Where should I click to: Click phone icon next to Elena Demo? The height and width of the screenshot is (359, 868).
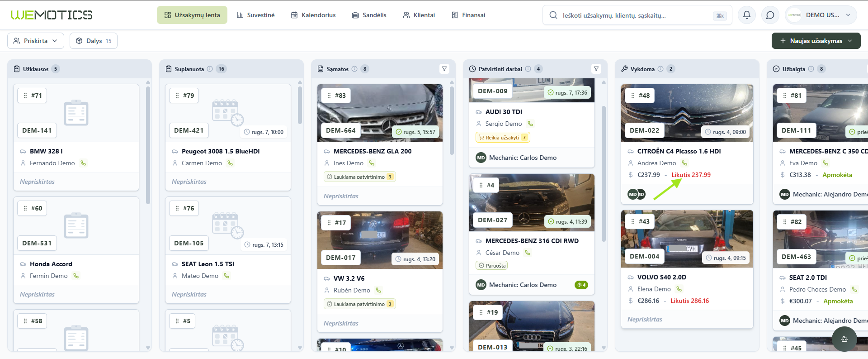pos(679,289)
